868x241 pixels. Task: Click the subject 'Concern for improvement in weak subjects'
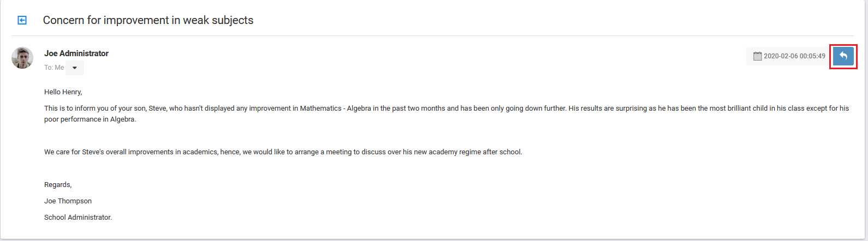tap(148, 20)
